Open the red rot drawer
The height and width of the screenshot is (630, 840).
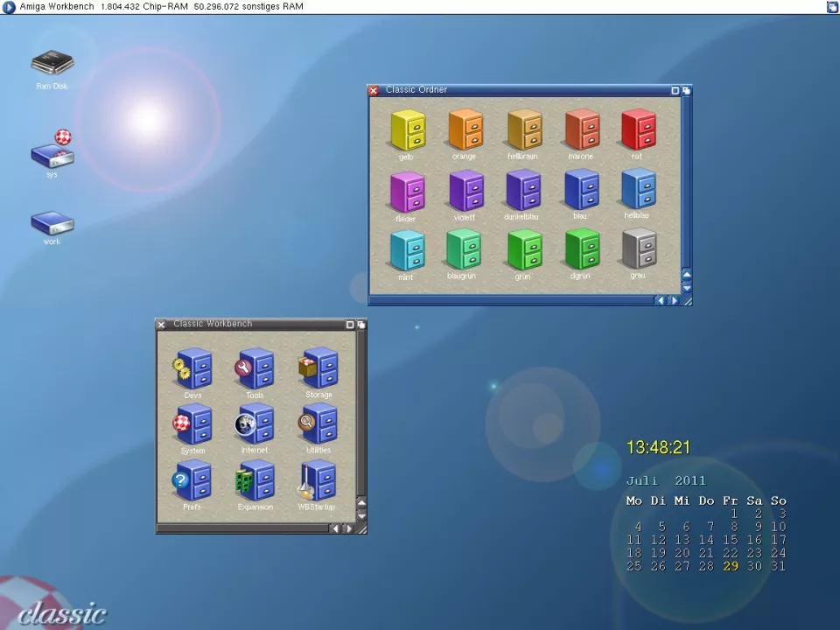pos(638,130)
